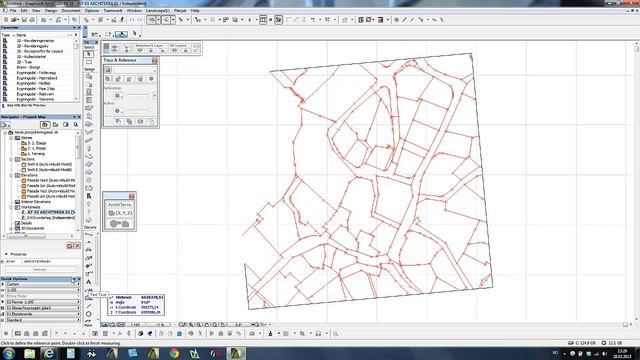Open the Document menu
This screenshot has height=360, width=640.
pos(71,11)
